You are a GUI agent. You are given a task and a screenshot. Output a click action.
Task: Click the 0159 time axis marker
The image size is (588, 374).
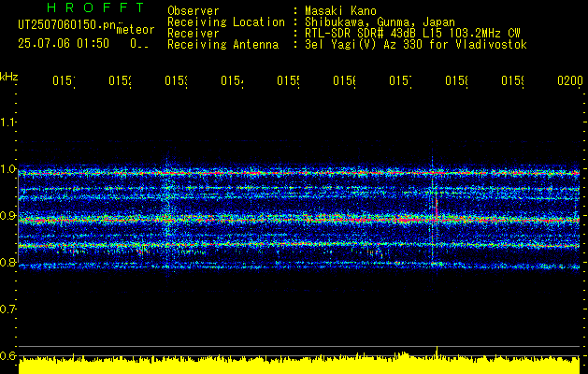tap(512, 81)
